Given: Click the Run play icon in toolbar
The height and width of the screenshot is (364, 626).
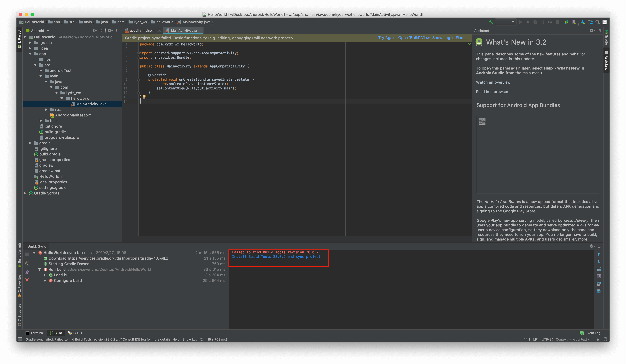Looking at the screenshot, I should (x=520, y=22).
